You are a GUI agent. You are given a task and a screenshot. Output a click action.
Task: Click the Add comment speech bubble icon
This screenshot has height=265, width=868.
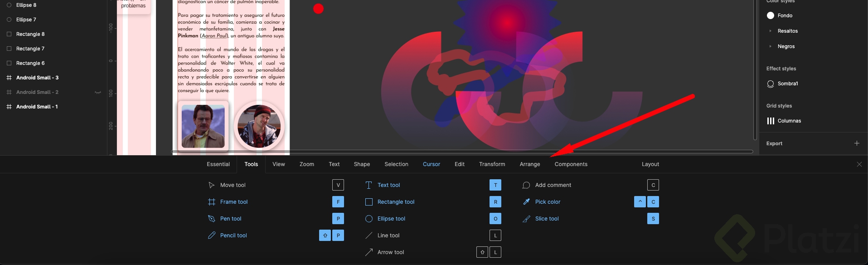pos(526,185)
